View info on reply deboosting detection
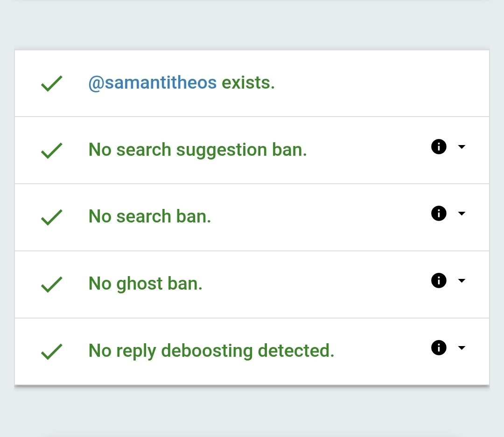 [x=439, y=348]
